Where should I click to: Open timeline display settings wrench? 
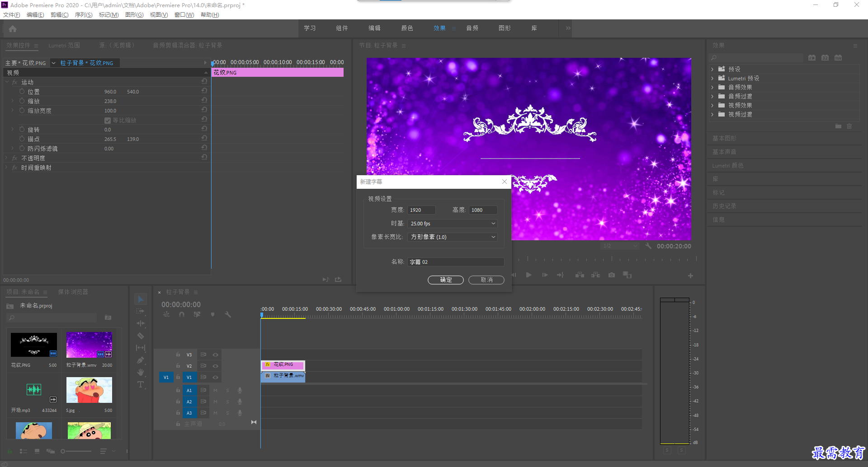pyautogui.click(x=228, y=314)
